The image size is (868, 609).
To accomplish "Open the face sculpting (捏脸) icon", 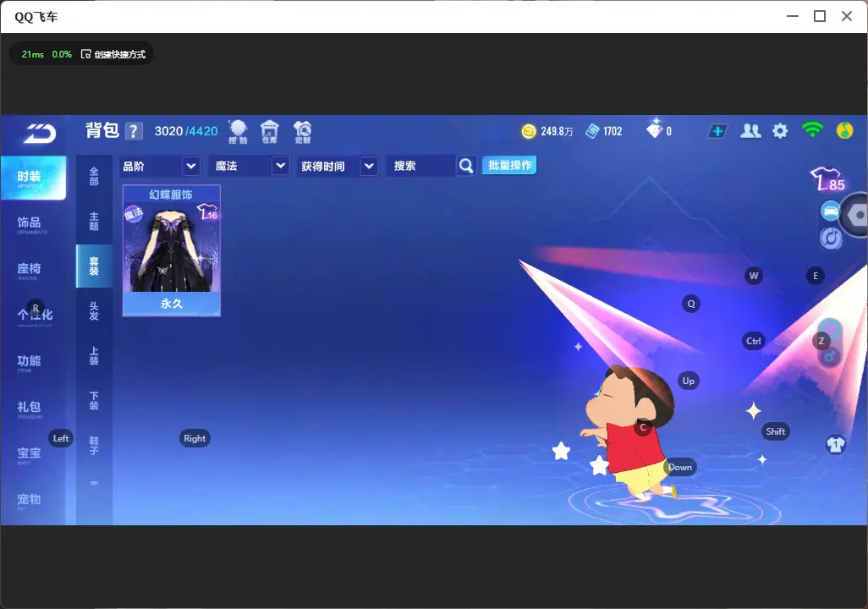I will (x=238, y=132).
